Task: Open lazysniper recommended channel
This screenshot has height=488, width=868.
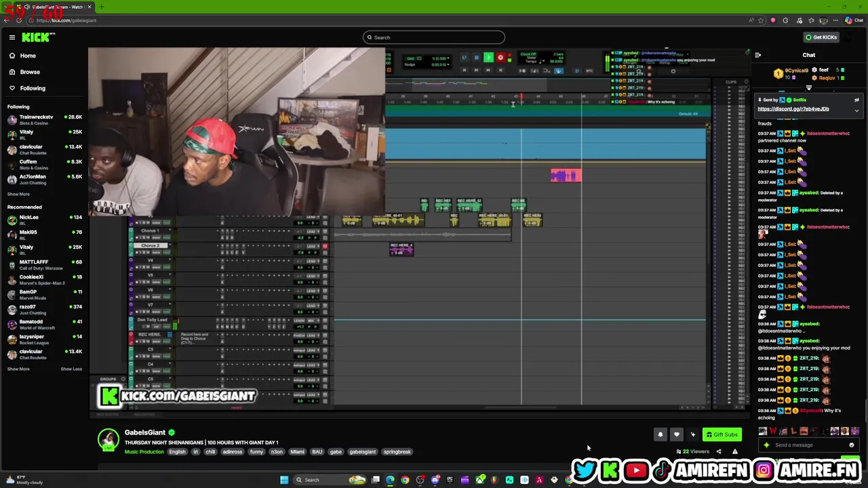Action: coord(44,339)
